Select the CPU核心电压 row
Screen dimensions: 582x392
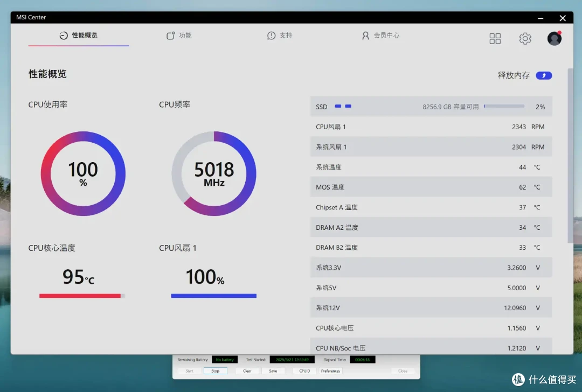click(431, 328)
